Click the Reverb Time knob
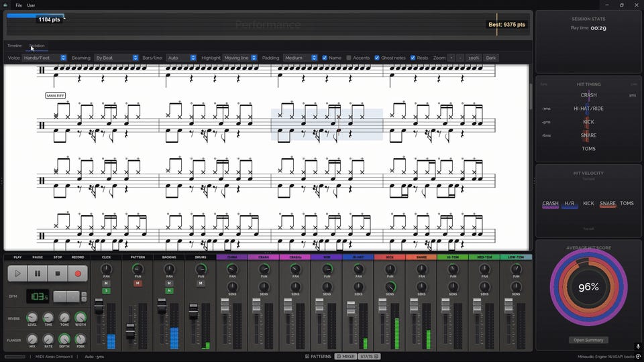This screenshot has width=644, height=362. pos(48,317)
